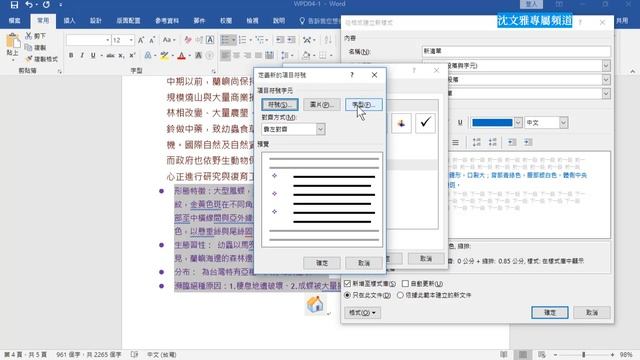Switch to the 版面配置 ribbon tab
640x360 pixels.
(128, 20)
